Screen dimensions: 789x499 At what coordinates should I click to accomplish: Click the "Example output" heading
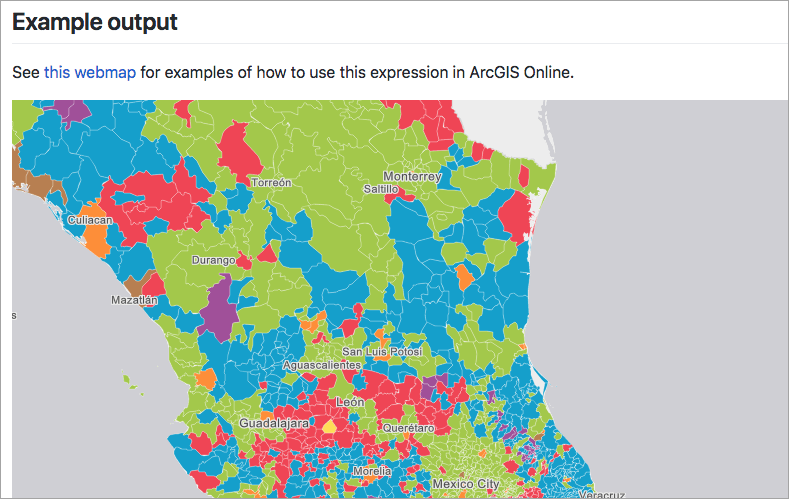click(95, 22)
